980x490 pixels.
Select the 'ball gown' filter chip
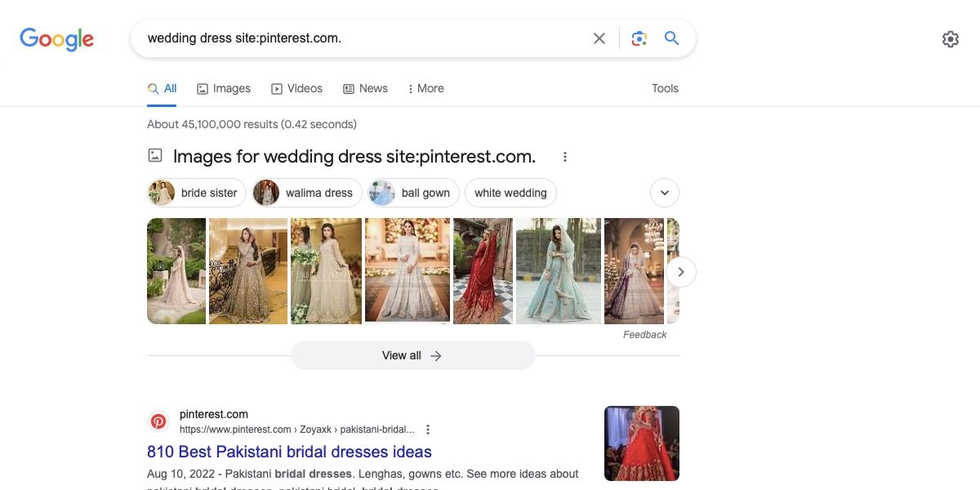pyautogui.click(x=412, y=193)
